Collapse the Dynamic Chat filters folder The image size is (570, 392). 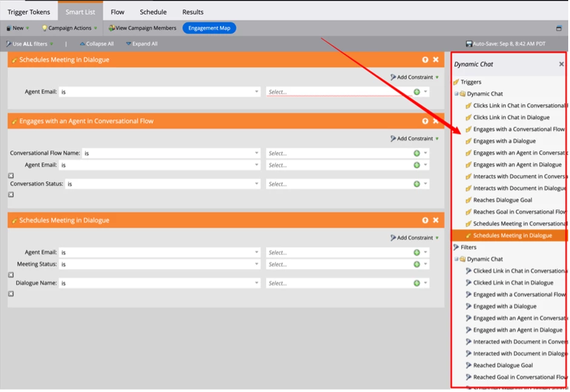point(456,259)
